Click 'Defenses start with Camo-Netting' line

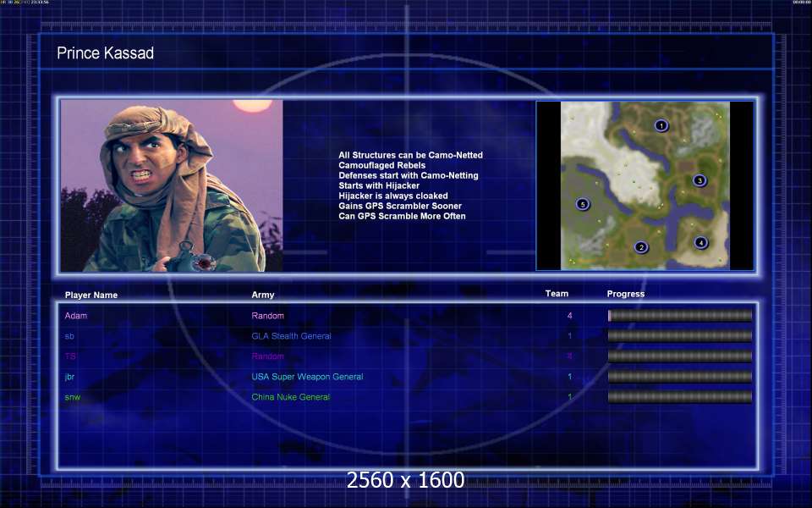point(408,175)
